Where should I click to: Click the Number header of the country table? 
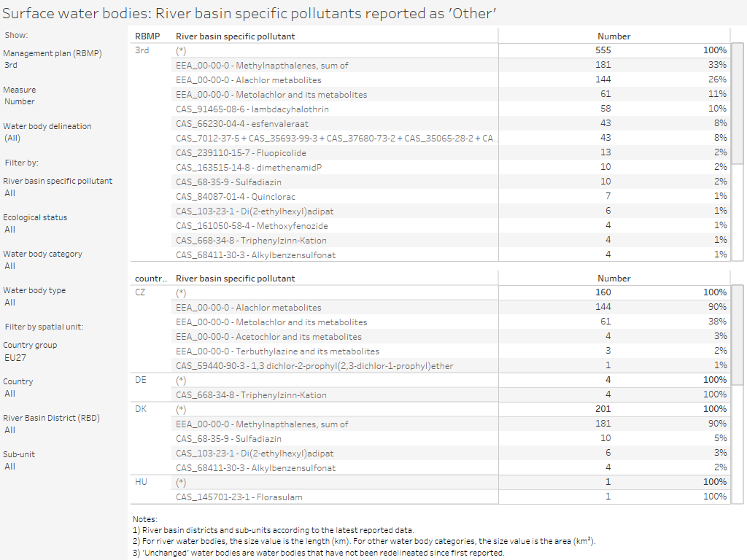tap(614, 279)
